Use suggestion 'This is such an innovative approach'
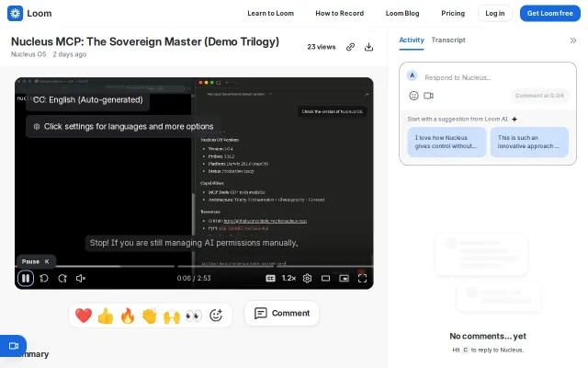 [529, 142]
